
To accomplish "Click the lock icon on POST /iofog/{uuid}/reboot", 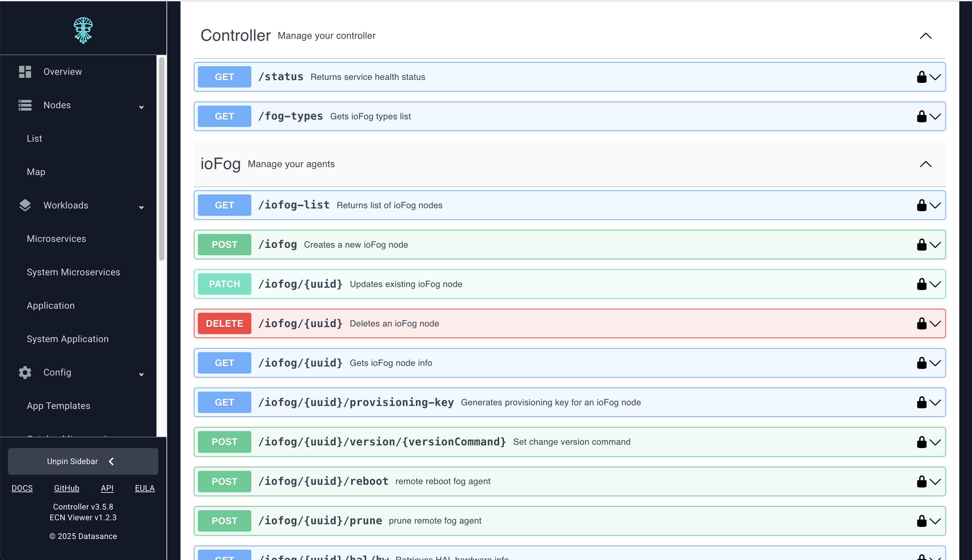I will coord(921,481).
